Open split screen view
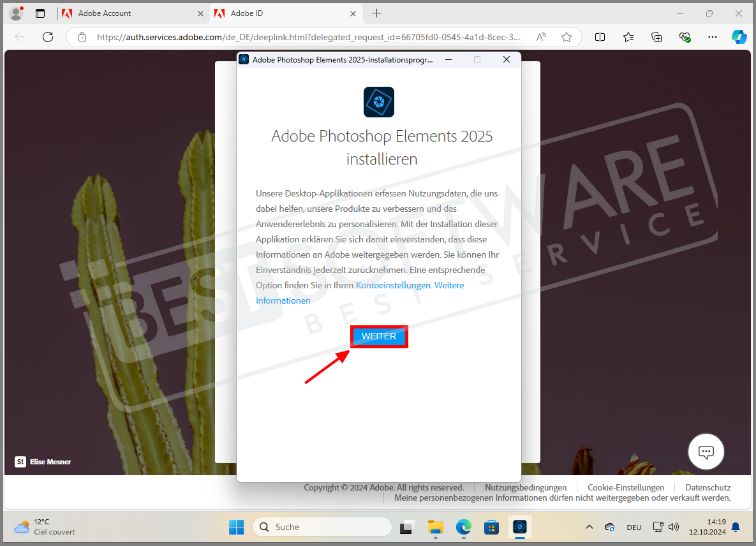This screenshot has width=756, height=546. [600, 37]
